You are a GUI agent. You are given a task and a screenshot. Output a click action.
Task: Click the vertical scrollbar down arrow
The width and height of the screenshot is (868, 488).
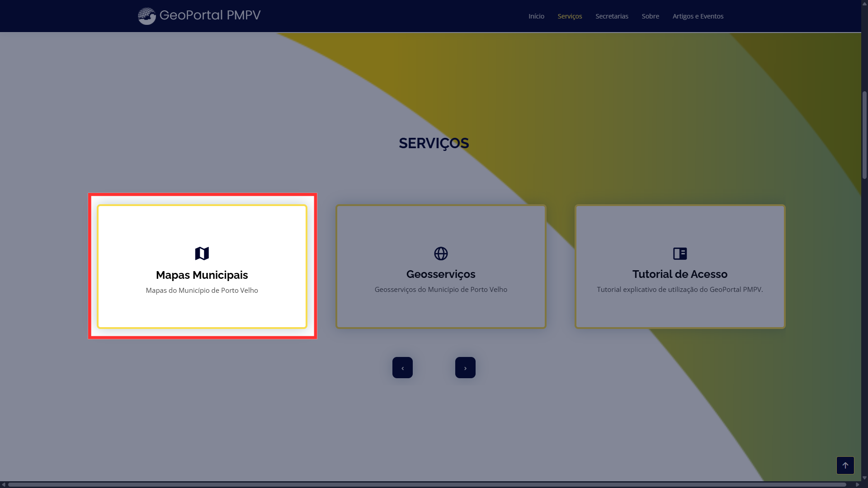point(864,478)
